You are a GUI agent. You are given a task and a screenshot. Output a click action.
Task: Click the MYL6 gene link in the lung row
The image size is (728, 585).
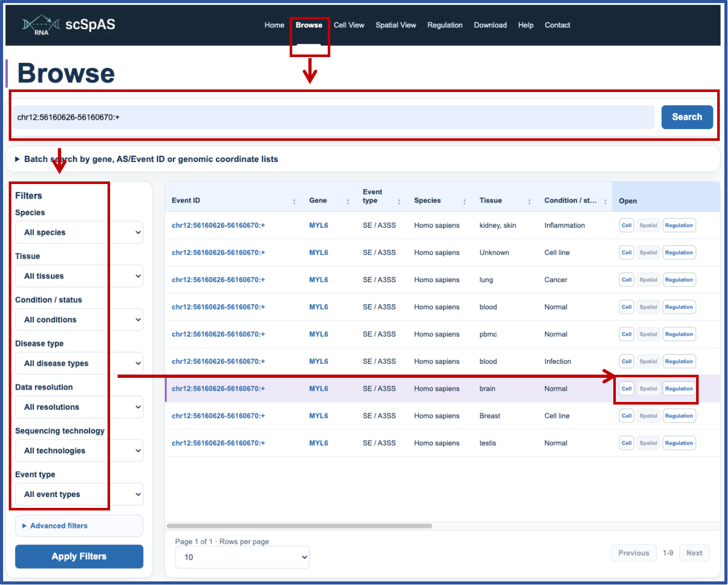[318, 280]
